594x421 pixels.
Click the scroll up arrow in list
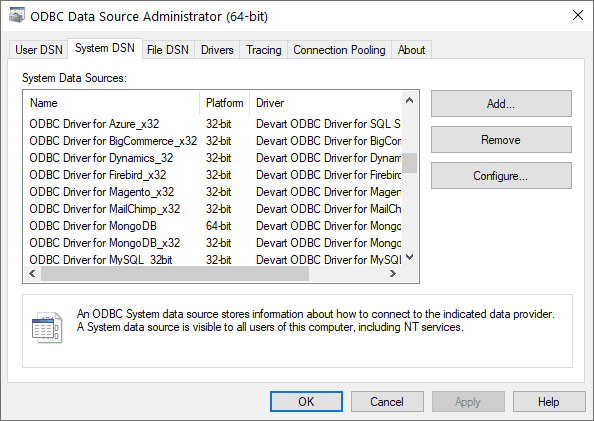[x=410, y=100]
